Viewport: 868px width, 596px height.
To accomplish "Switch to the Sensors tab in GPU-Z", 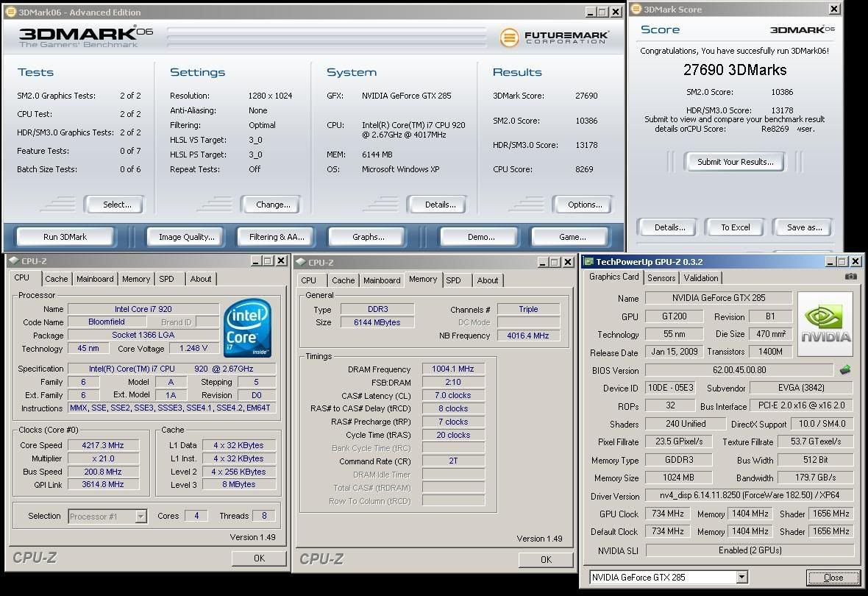I will (661, 278).
